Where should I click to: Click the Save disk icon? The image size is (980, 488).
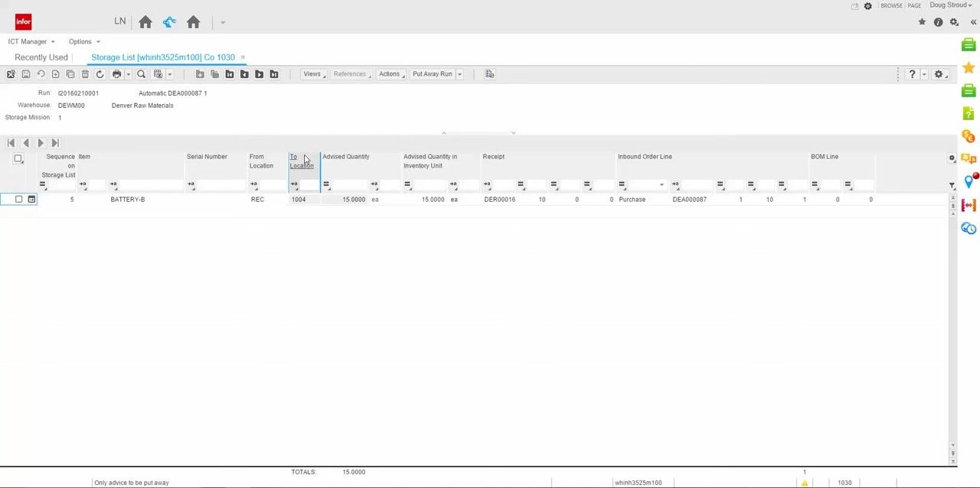(x=25, y=74)
